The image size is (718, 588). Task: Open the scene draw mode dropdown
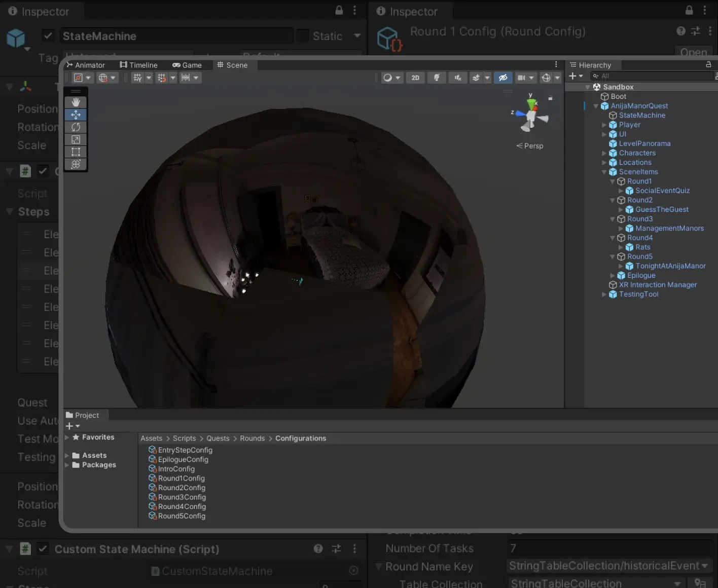coord(391,78)
